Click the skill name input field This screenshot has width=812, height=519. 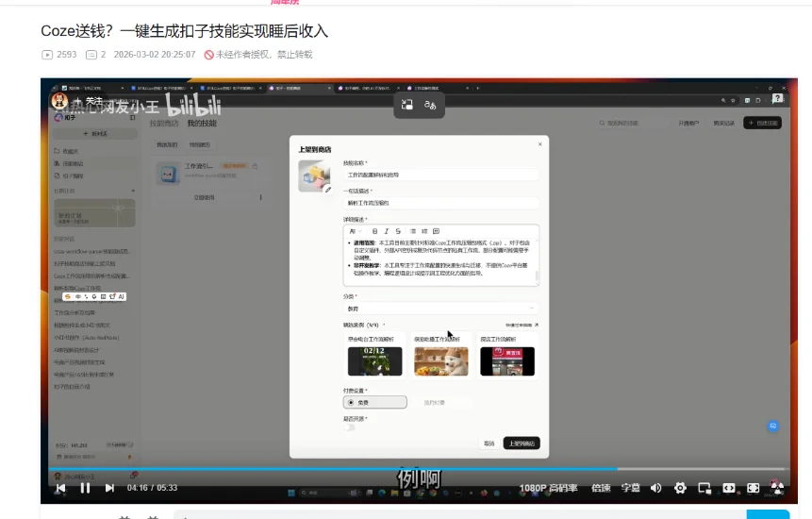click(x=440, y=176)
